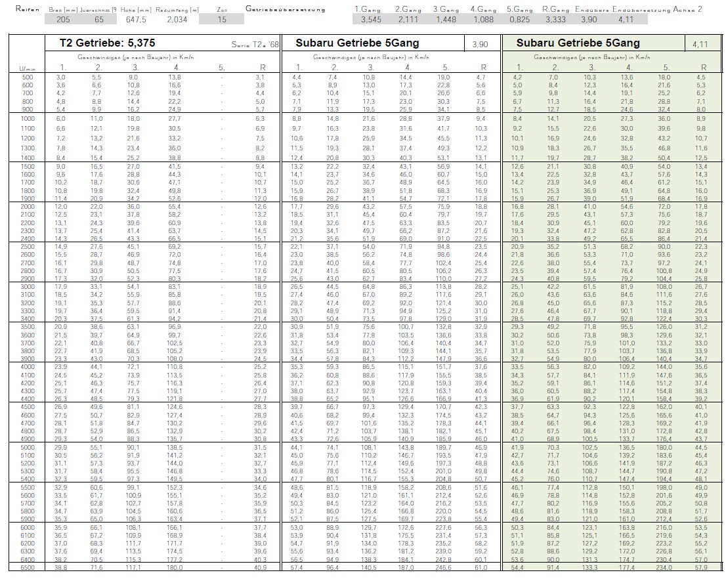Click the Zoll input cell showing 15
The width and height of the screenshot is (728, 579).
pyautogui.click(x=222, y=20)
